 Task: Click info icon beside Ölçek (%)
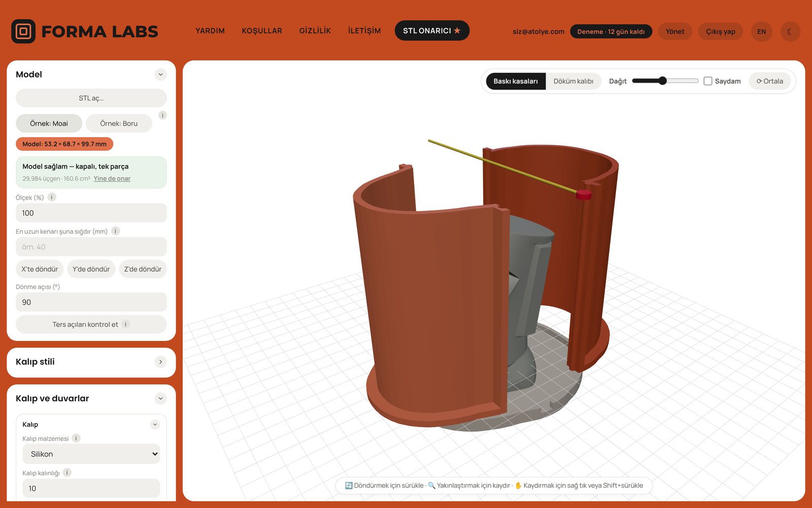52,197
